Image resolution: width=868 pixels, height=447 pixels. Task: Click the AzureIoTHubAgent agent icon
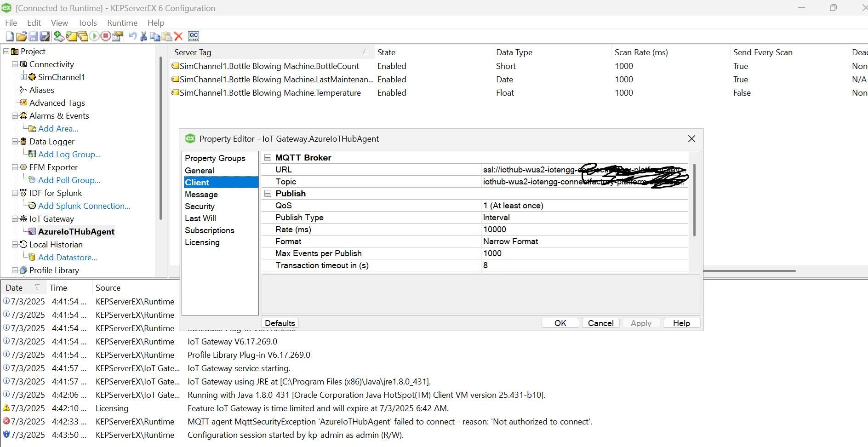click(x=32, y=232)
